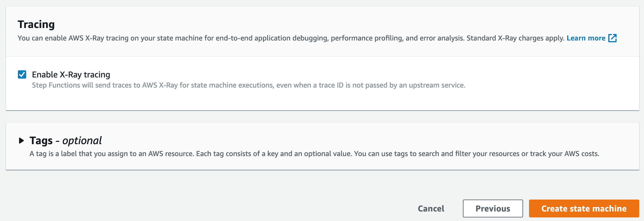This screenshot has width=644, height=221.
Task: Toggle the blue X-Ray tracing checkmark box
Action: click(22, 74)
